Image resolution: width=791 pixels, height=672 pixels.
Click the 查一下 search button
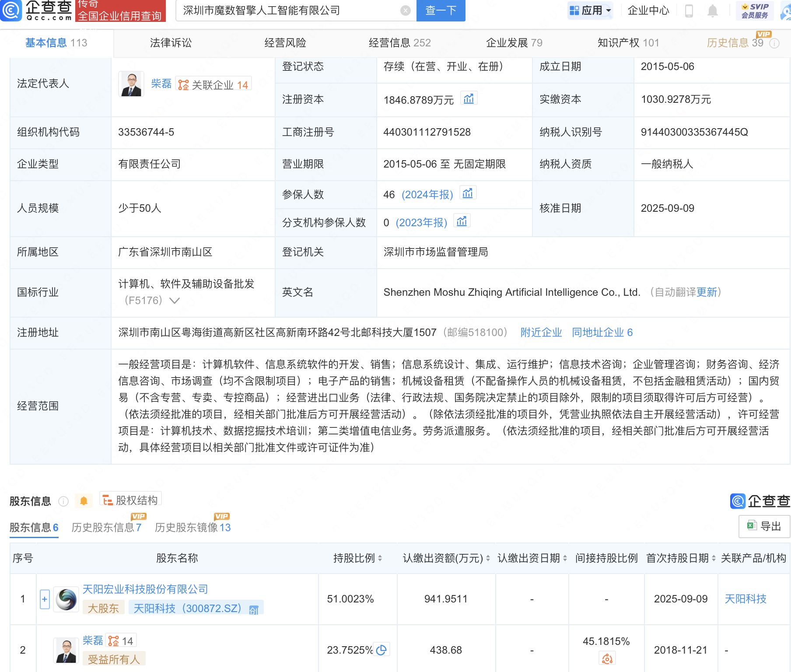point(441,10)
